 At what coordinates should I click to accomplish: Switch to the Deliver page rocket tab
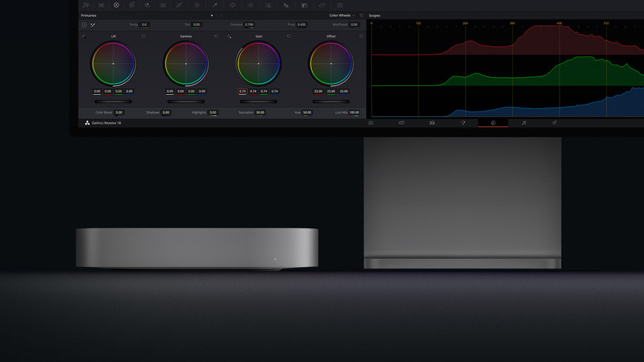point(554,122)
